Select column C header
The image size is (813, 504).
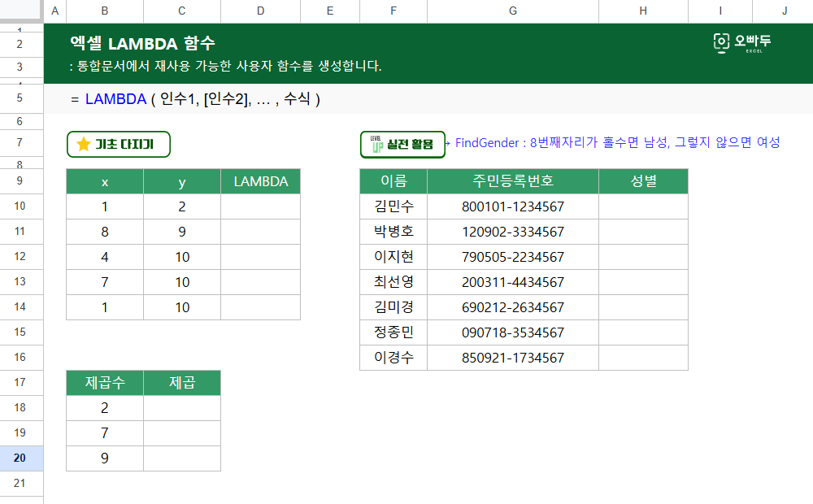pyautogui.click(x=182, y=11)
